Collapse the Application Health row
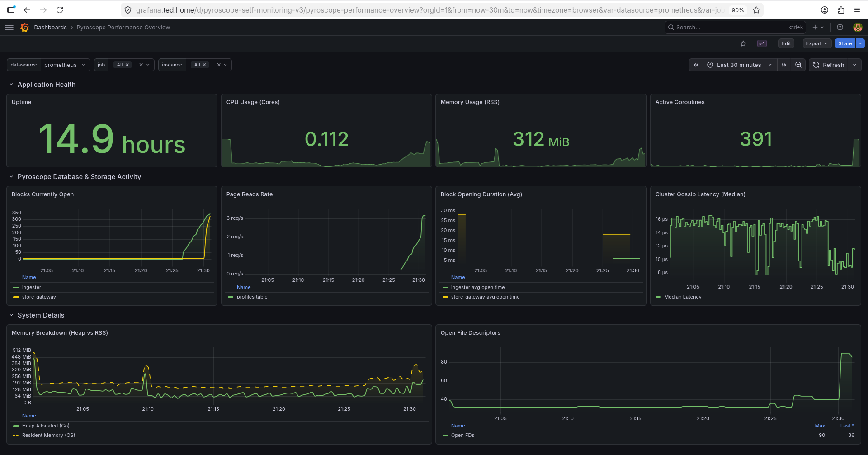Image resolution: width=868 pixels, height=455 pixels. pos(11,85)
